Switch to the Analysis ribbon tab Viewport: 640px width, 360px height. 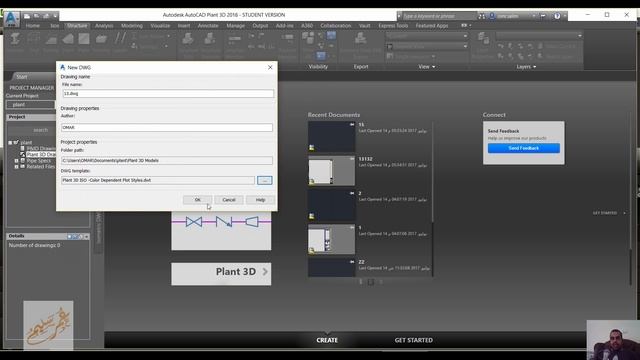[104, 26]
